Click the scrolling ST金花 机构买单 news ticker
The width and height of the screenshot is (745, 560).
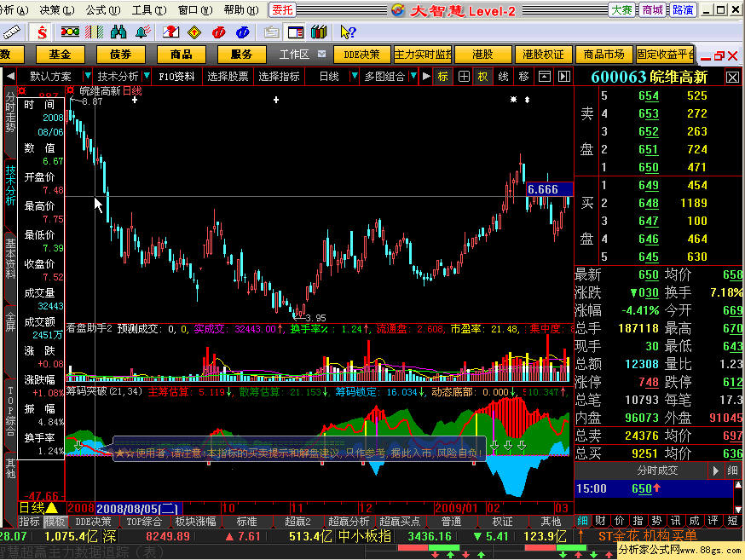tap(646, 536)
